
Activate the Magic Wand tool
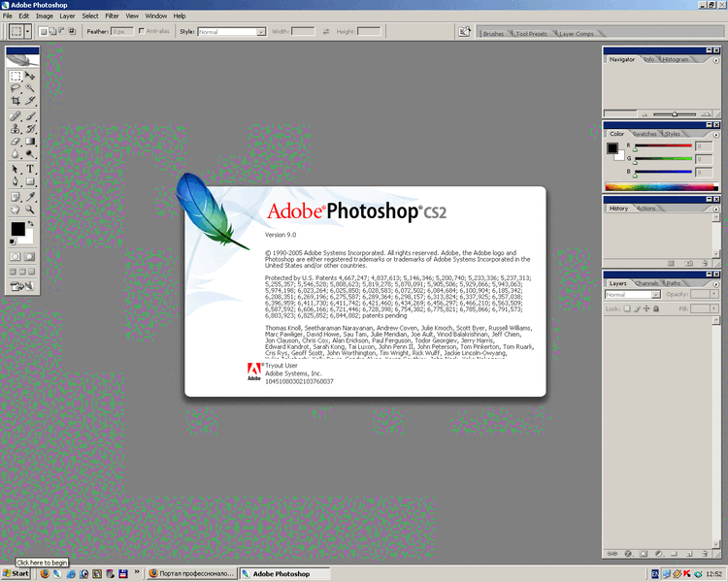30,88
